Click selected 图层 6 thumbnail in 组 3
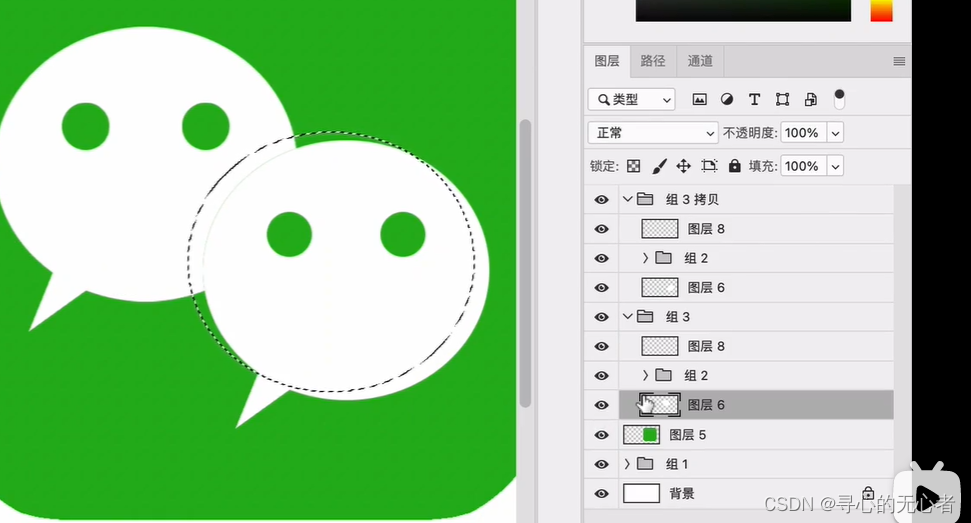 (660, 405)
